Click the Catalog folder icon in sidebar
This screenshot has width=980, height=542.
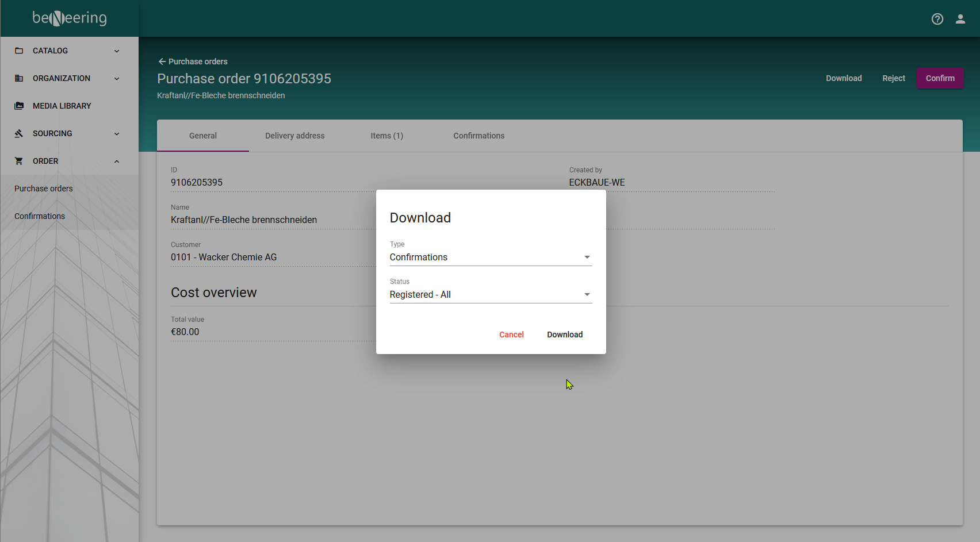click(x=19, y=51)
